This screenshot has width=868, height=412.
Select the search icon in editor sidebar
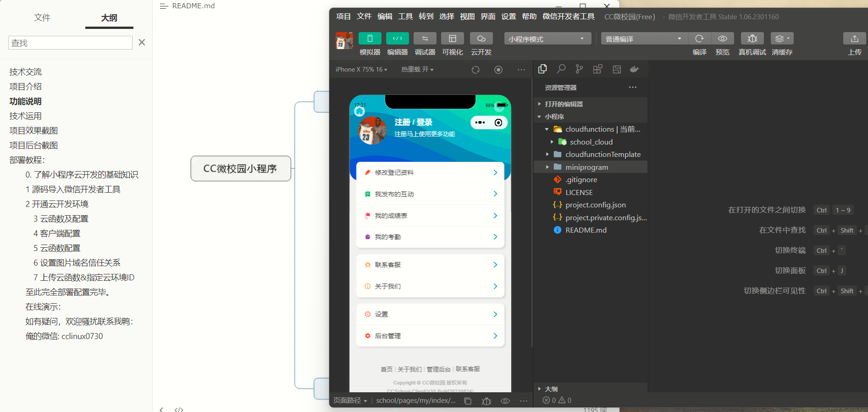[x=561, y=69]
